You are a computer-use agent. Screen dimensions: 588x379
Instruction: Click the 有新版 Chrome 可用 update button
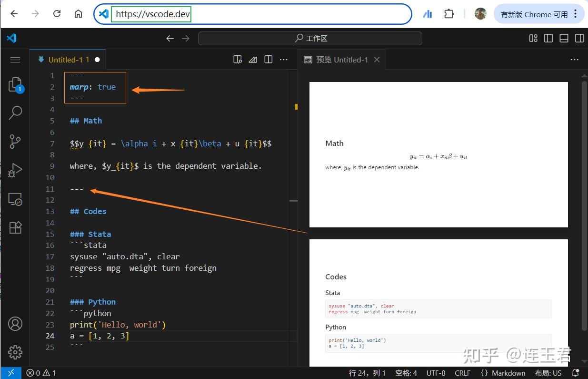click(x=536, y=14)
